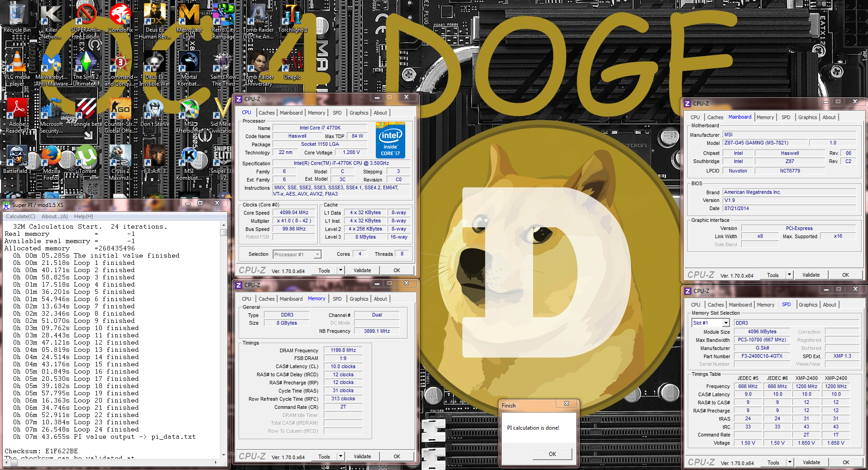This screenshot has height=470, width=868.
Task: Launch Mortal Kombat desktop icon
Action: pos(189,68)
